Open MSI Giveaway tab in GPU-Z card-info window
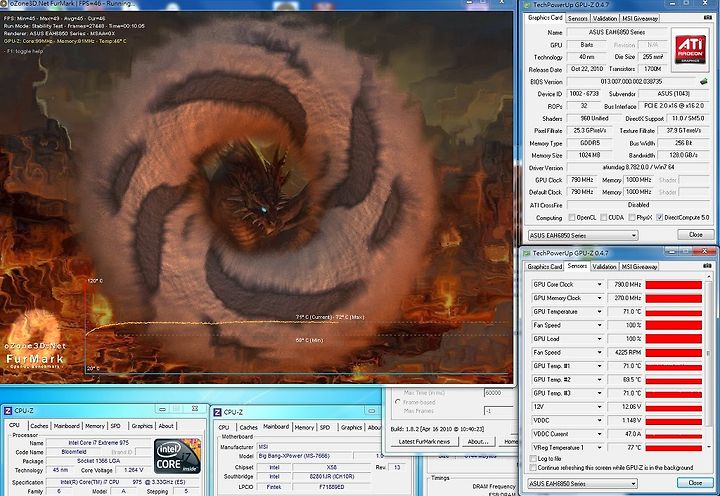Image resolution: width=720 pixels, height=496 pixels. point(640,18)
